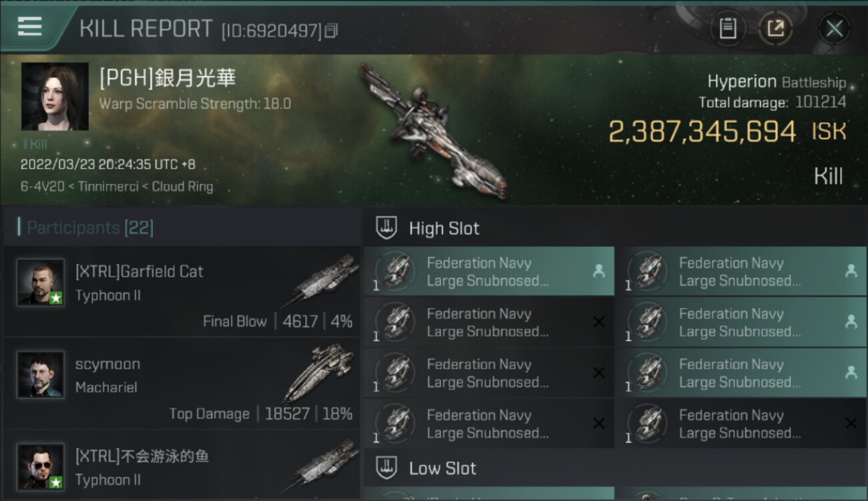Open the Participants [22] list header

[90, 228]
